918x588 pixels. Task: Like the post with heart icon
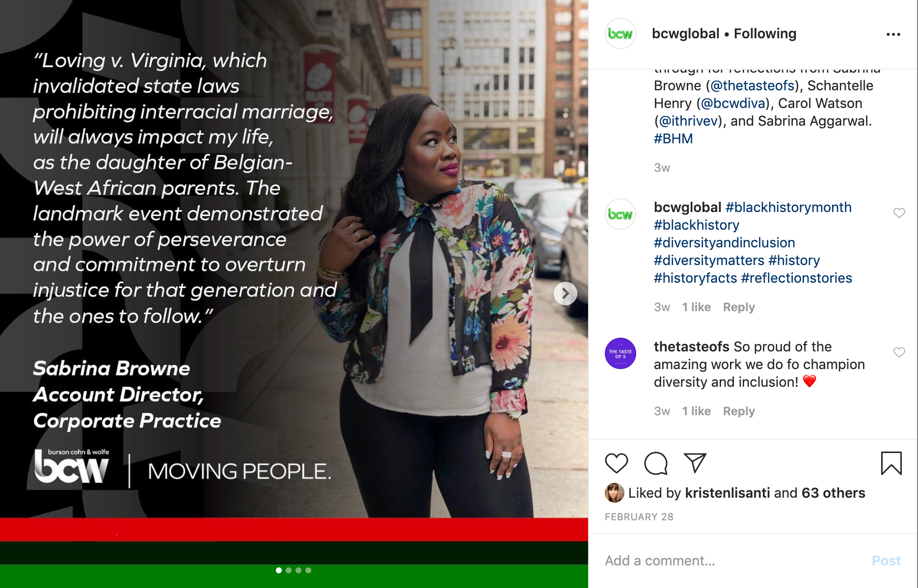(617, 463)
